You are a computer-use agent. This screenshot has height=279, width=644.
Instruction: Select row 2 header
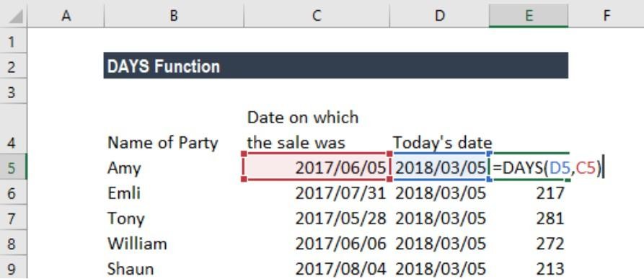tap(13, 66)
